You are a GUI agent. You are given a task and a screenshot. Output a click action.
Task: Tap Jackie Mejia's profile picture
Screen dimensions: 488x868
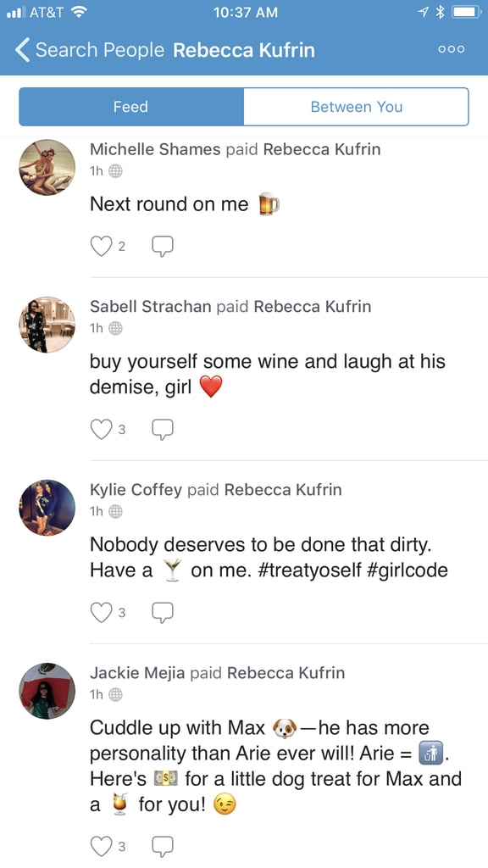click(x=47, y=691)
